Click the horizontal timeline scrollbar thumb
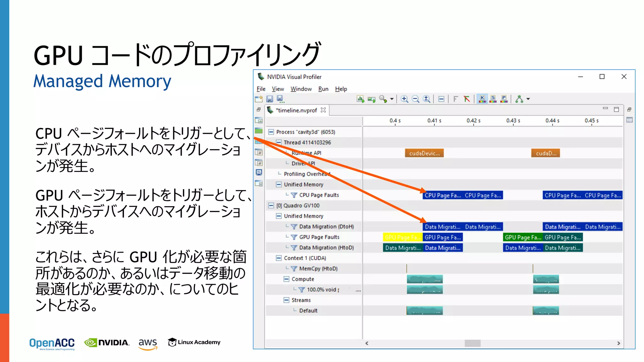The image size is (644, 362). (x=472, y=343)
